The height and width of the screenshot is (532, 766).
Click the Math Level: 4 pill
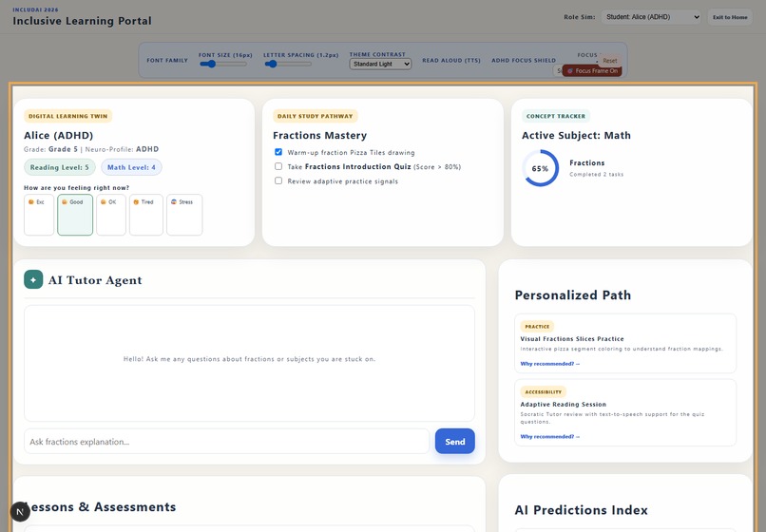click(x=131, y=167)
